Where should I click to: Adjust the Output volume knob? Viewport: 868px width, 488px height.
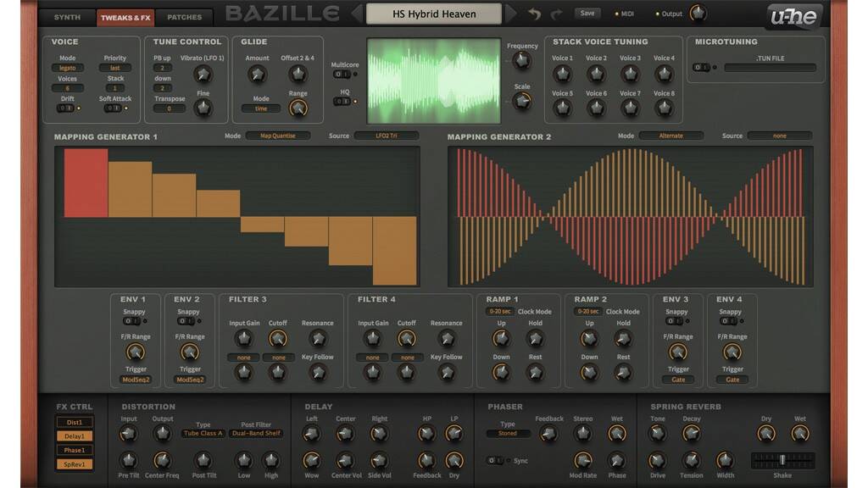pos(698,14)
